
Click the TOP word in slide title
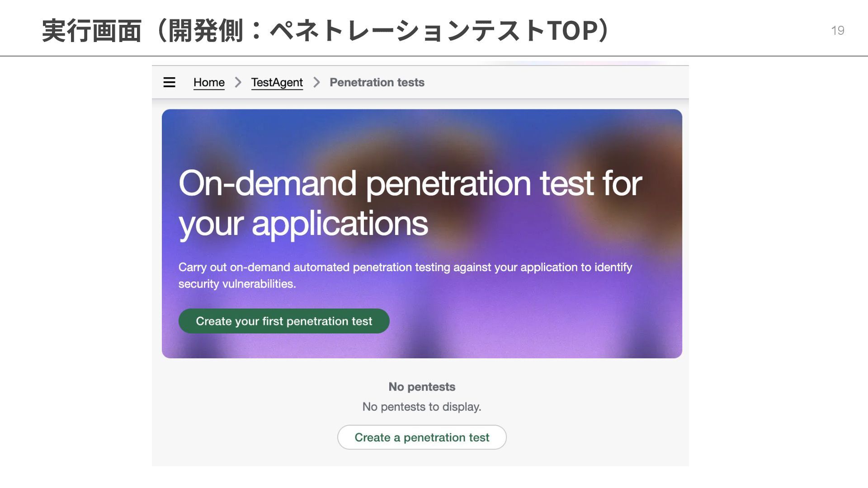571,31
